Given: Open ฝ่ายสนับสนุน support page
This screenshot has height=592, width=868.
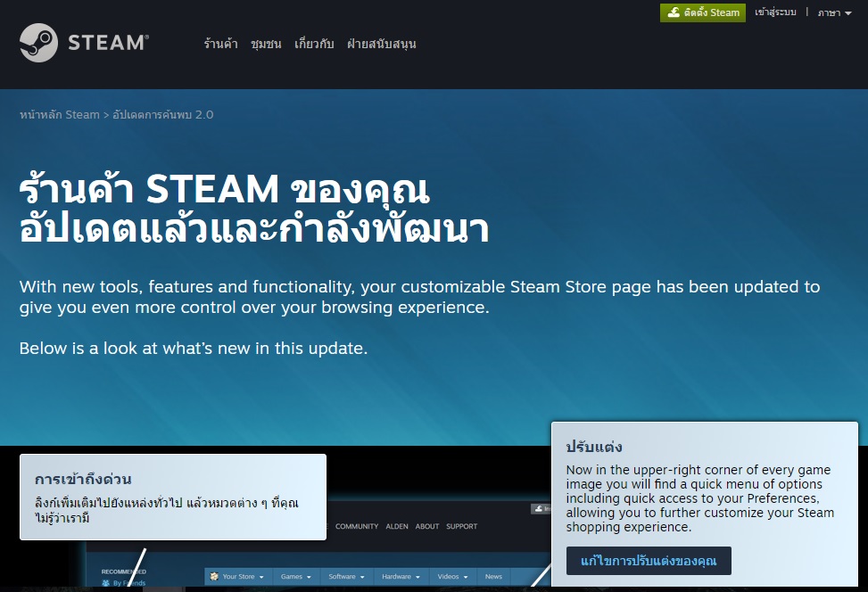Looking at the screenshot, I should click(x=382, y=44).
